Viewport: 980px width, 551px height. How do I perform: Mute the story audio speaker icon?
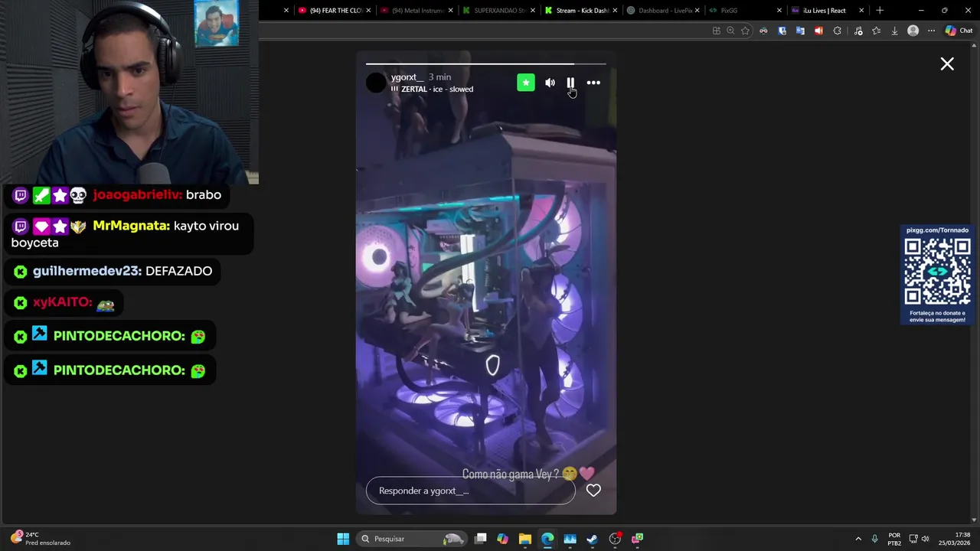[x=550, y=83]
